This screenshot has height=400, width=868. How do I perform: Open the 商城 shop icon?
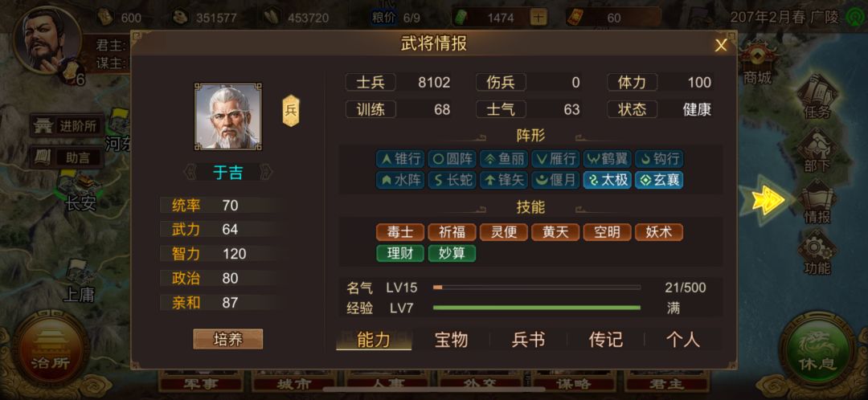(757, 63)
